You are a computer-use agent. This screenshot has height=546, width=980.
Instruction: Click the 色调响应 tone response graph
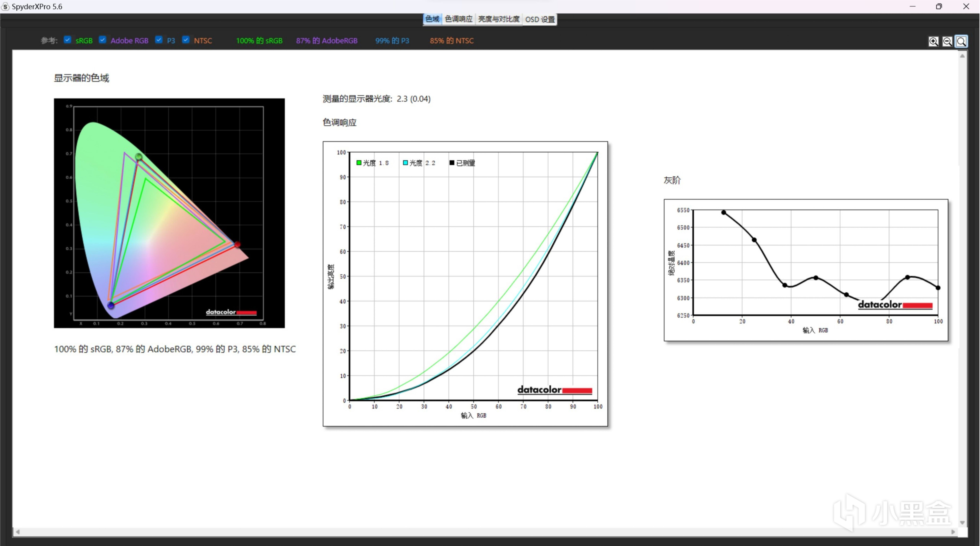[465, 283]
